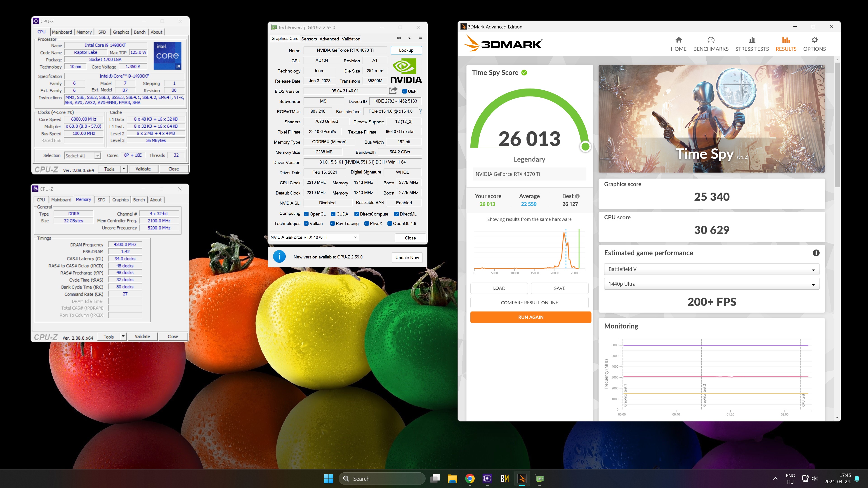Click Validate in the top CPU-Z window
This screenshot has height=488, width=868.
(143, 169)
